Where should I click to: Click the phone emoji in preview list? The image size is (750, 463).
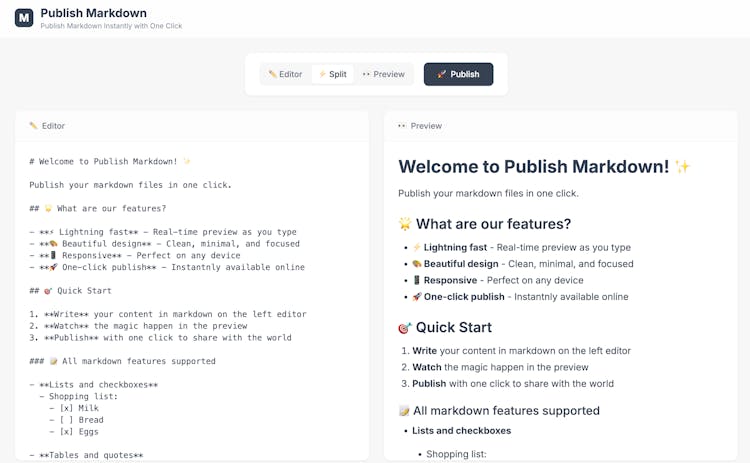coord(417,280)
